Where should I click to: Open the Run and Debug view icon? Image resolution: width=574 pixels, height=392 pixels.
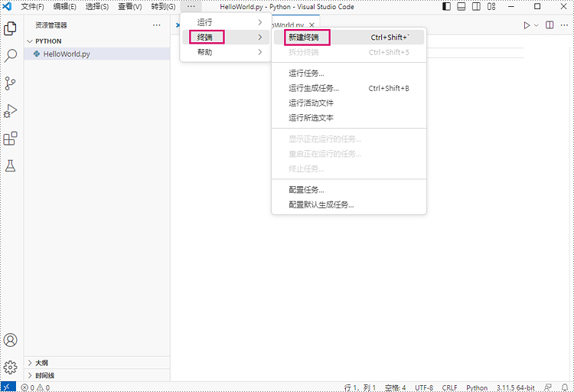[10, 111]
